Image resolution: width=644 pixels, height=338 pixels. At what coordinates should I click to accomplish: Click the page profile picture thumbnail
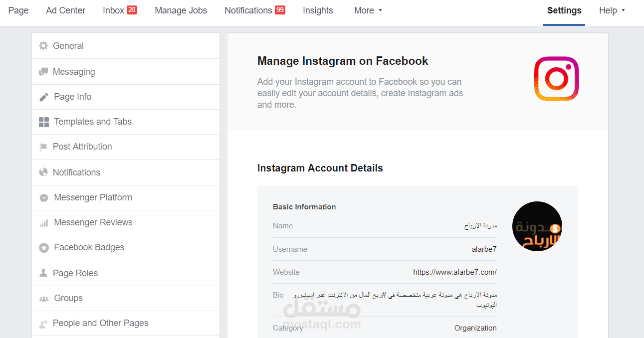pos(537,226)
